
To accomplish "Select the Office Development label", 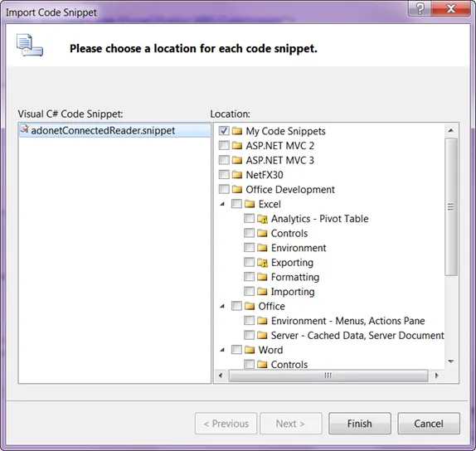I will [x=290, y=189].
